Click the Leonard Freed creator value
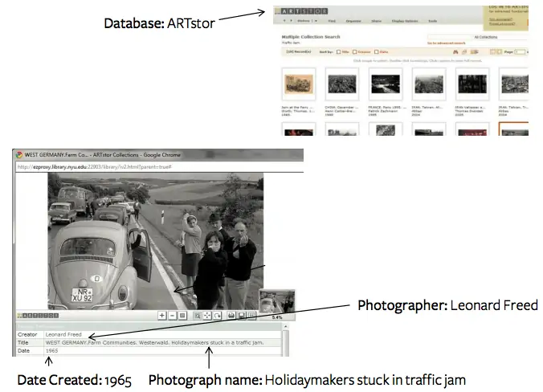This screenshot has height=392, width=543. click(x=64, y=334)
